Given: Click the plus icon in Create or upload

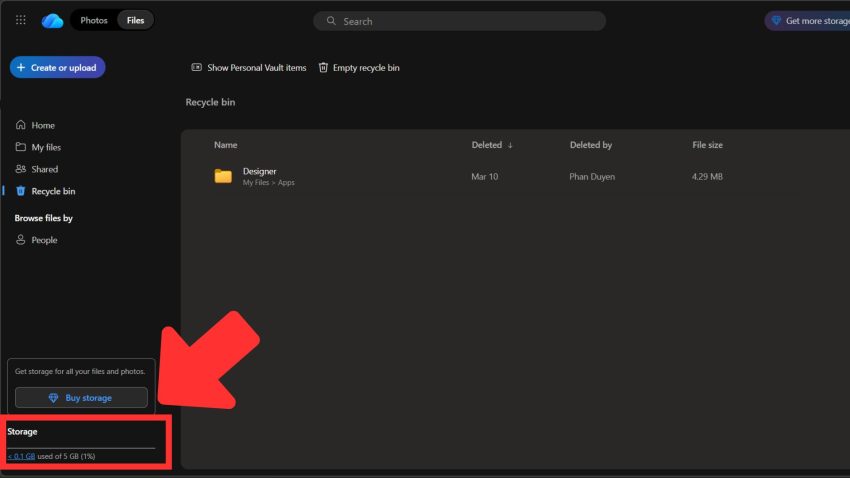Looking at the screenshot, I should [x=21, y=67].
